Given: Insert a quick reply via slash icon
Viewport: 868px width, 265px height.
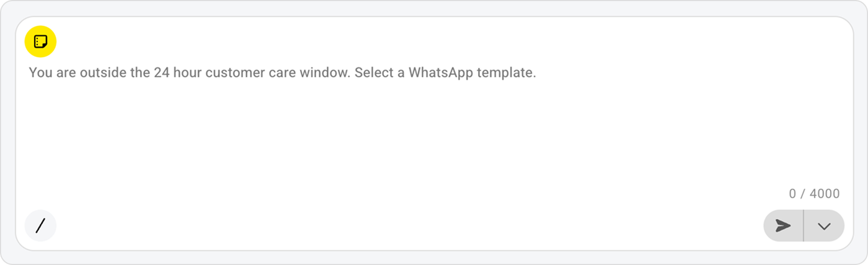Looking at the screenshot, I should point(40,225).
